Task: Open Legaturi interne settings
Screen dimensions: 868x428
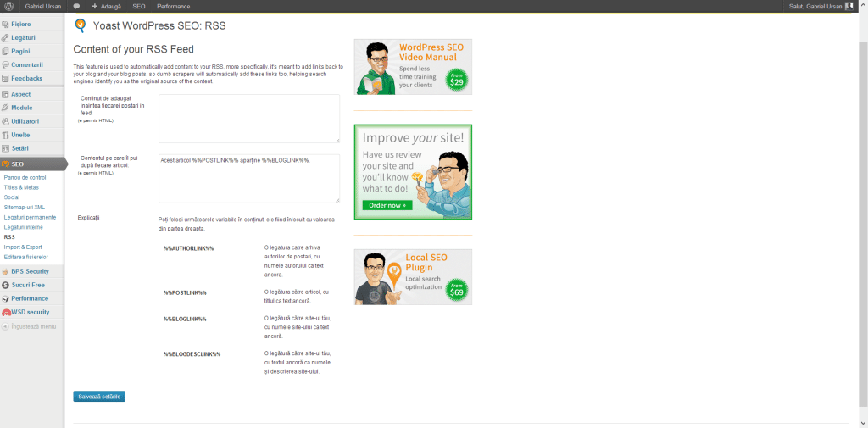Action: coord(23,227)
